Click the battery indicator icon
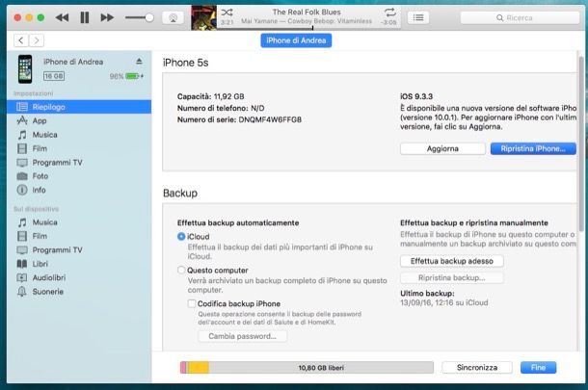 coord(132,76)
